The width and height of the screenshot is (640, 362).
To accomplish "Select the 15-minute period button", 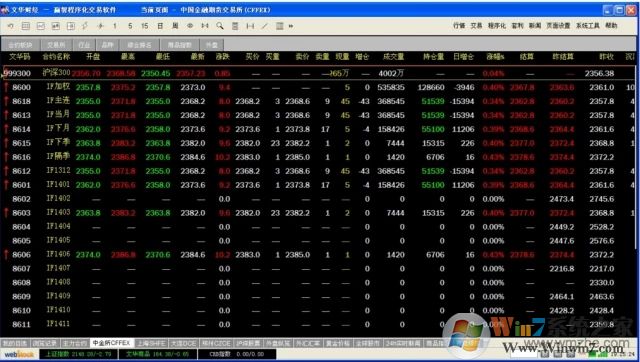I will (144, 26).
